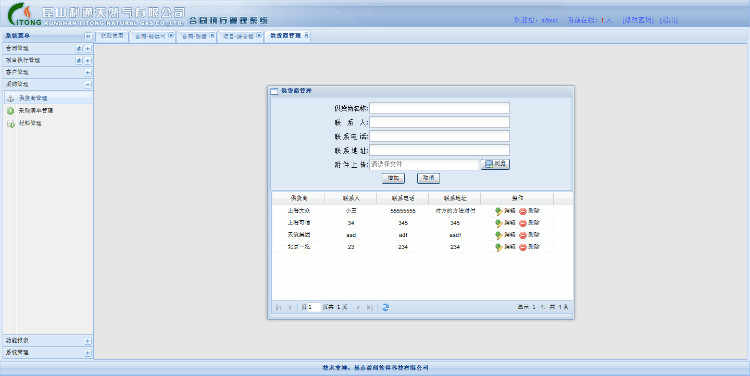Click the submit button below the upload field
750x376 pixels.
pos(393,178)
